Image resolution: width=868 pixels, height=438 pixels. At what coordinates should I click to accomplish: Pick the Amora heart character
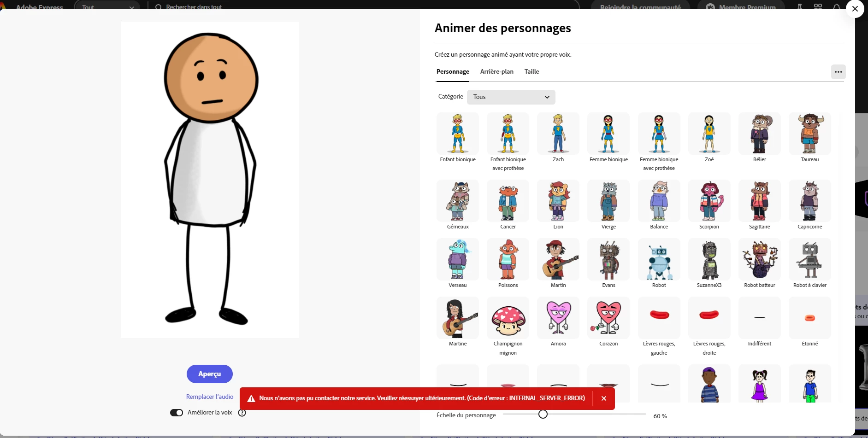tap(558, 318)
